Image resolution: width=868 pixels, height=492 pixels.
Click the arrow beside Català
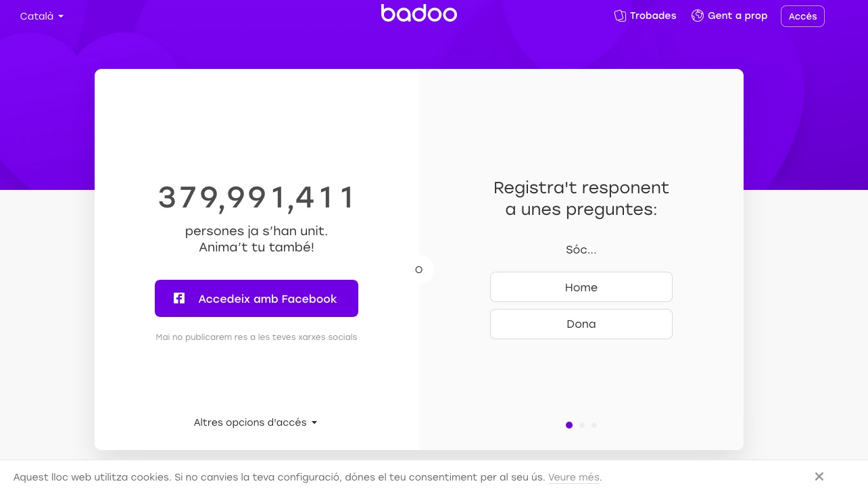click(61, 16)
